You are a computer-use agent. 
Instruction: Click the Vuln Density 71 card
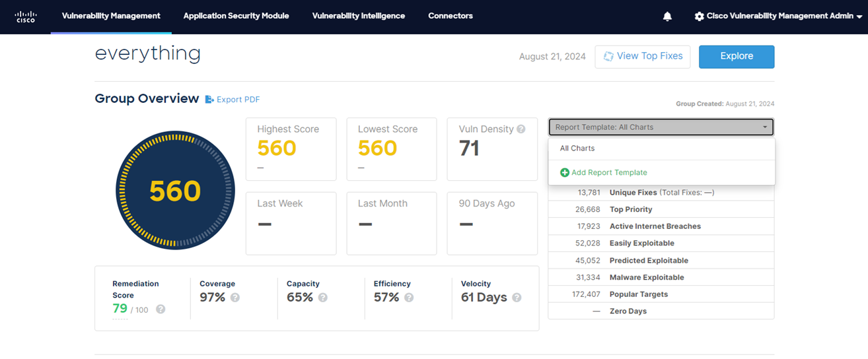[x=492, y=149]
